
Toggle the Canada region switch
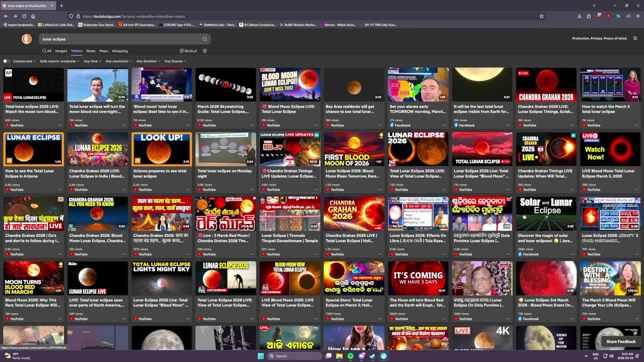coord(6,61)
